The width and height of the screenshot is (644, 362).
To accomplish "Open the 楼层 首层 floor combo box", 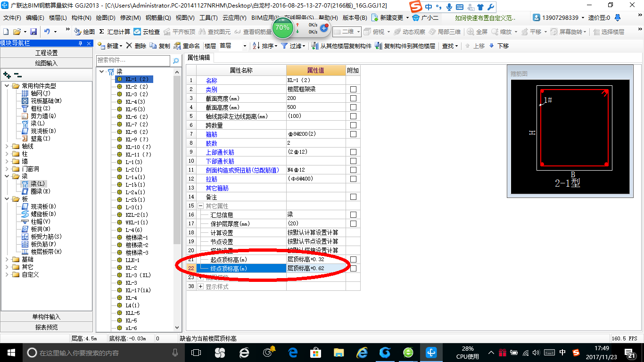I will [x=234, y=46].
